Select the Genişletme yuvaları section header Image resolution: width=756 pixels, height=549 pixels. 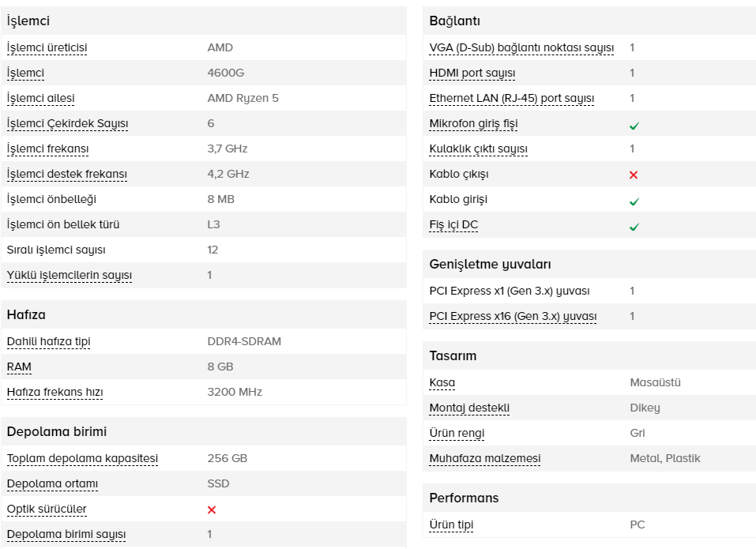pos(490,264)
